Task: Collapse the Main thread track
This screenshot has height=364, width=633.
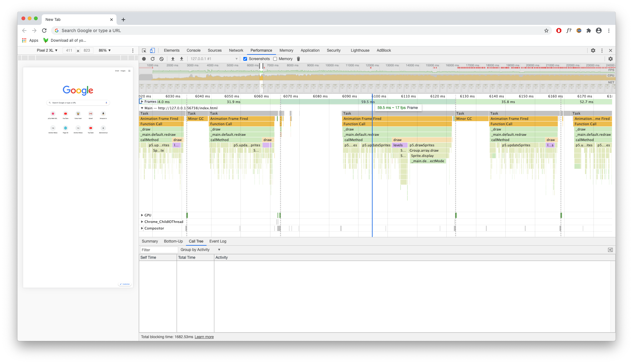Action: (x=142, y=108)
